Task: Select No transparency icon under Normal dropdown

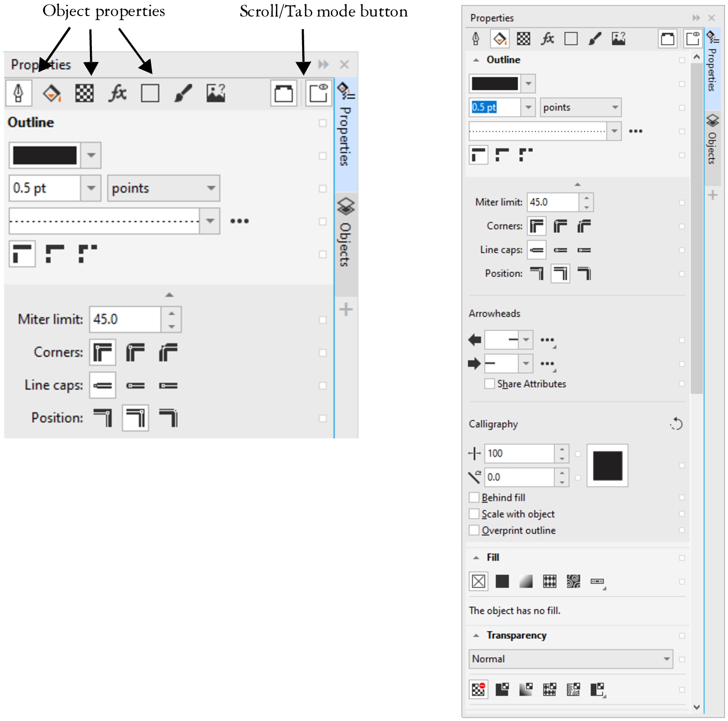Action: pos(478,689)
